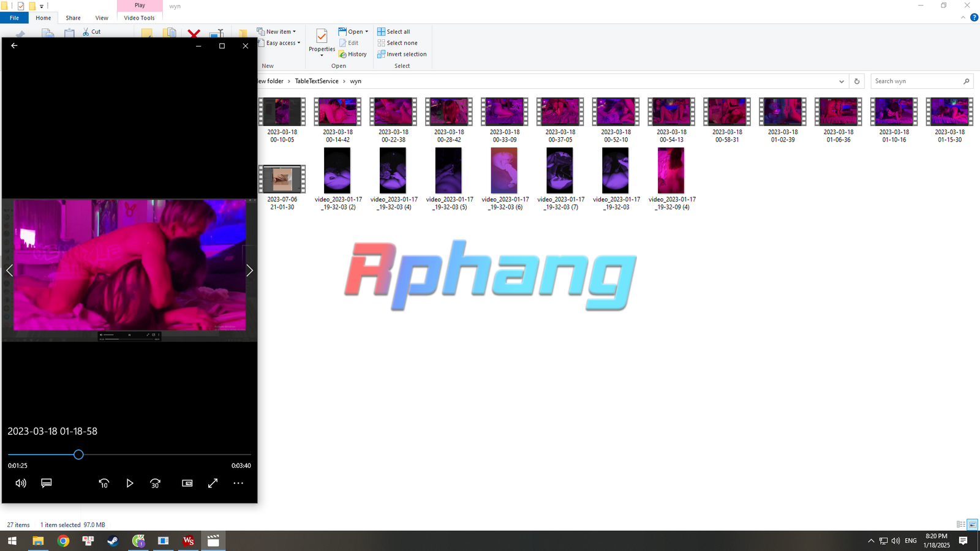
Task: Navigate to TableTextService in the address bar
Action: click(x=317, y=81)
